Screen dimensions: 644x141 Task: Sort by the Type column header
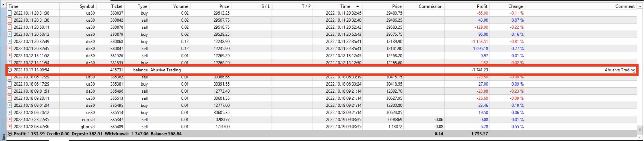143,6
